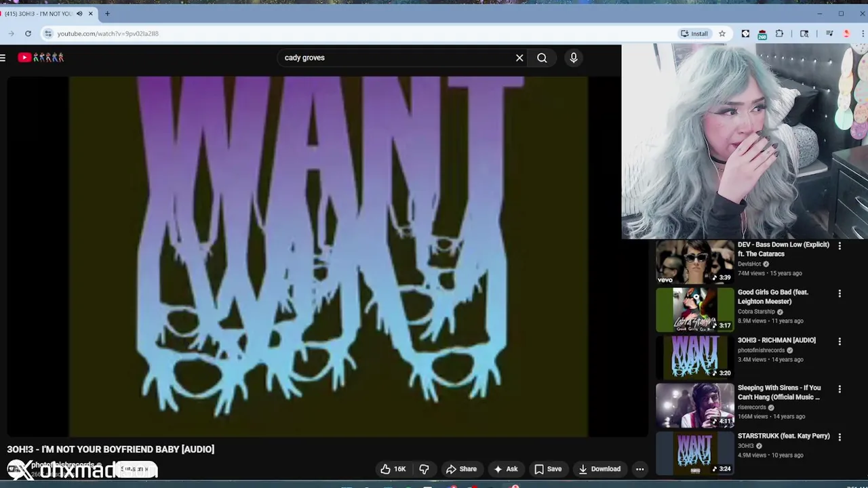Open a new browser tab
868x488 pixels.
(107, 14)
